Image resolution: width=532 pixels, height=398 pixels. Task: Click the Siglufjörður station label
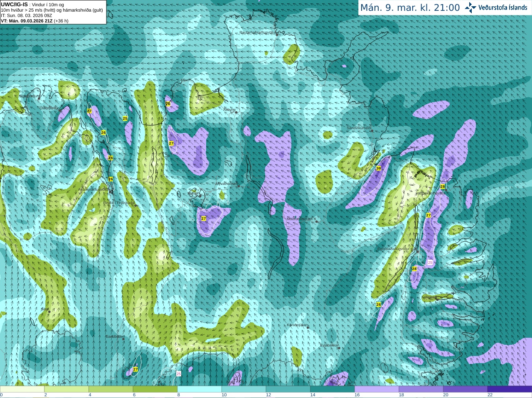point(30,96)
